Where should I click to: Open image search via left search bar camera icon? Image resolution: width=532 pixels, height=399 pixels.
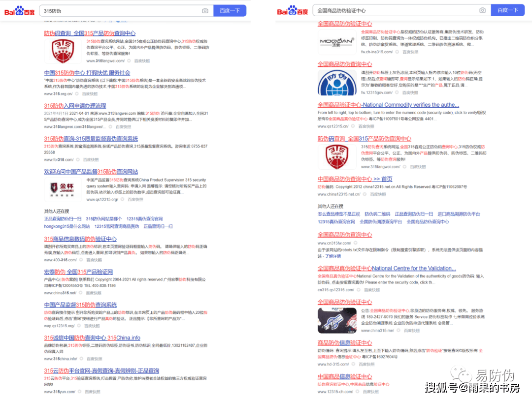(x=205, y=10)
